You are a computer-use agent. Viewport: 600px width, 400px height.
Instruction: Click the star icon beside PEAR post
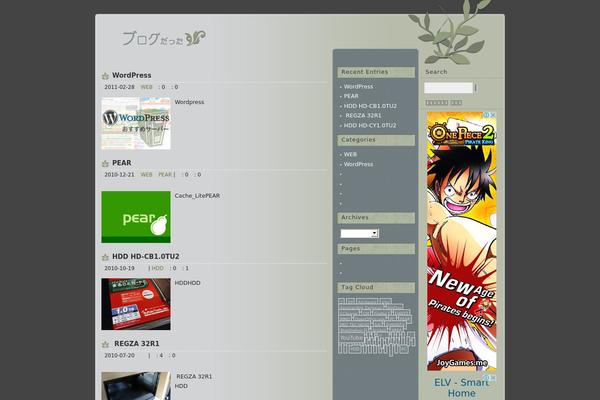pyautogui.click(x=106, y=163)
